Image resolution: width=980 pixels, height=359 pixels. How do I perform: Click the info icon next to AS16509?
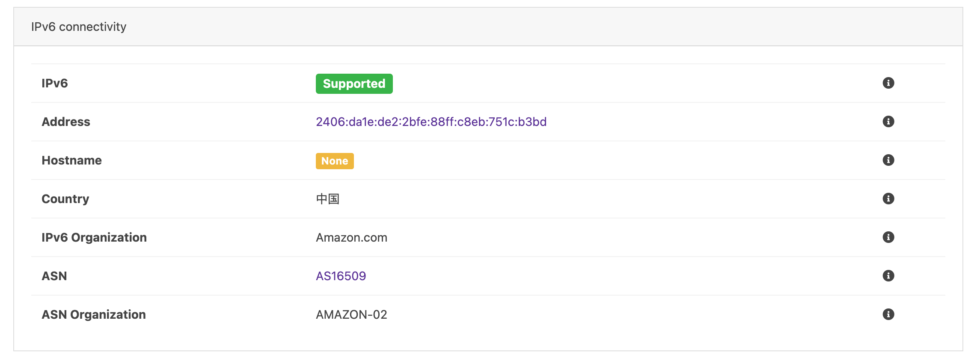click(x=888, y=276)
